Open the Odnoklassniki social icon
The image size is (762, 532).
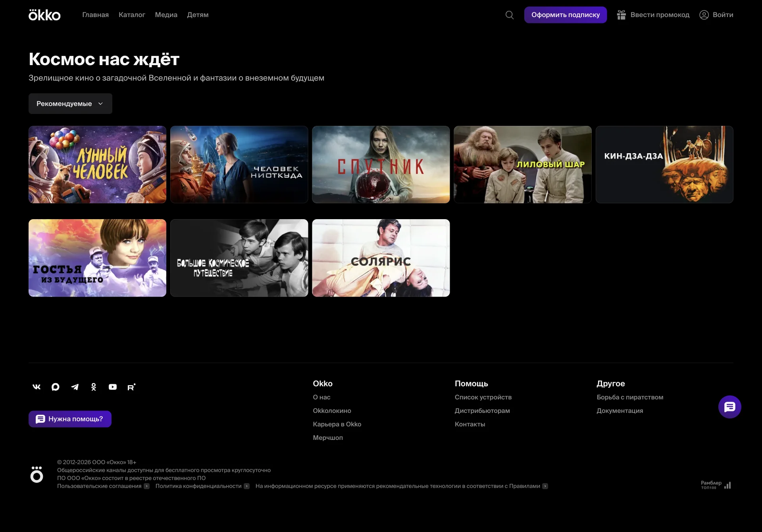coord(94,387)
